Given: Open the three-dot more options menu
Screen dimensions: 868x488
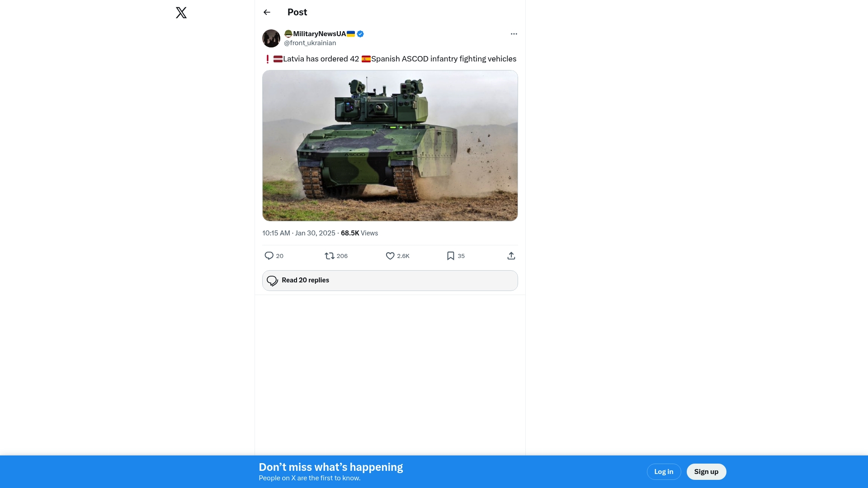Looking at the screenshot, I should 514,34.
